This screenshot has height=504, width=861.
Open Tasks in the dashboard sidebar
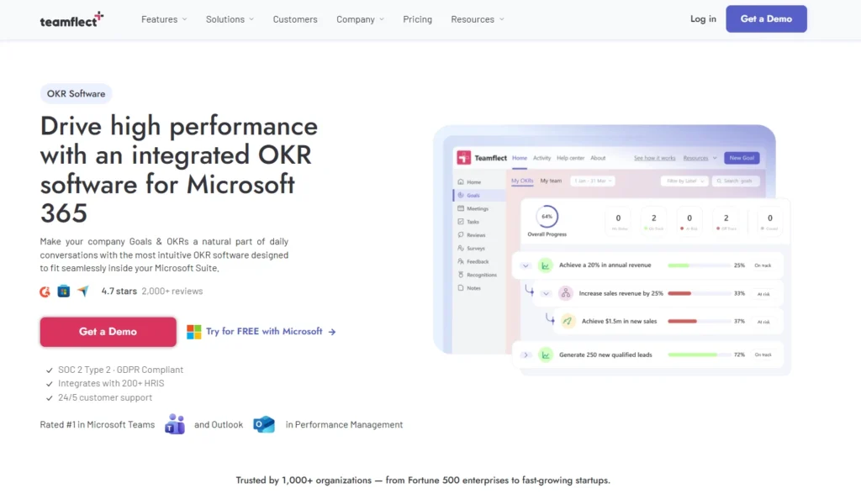pyautogui.click(x=468, y=222)
